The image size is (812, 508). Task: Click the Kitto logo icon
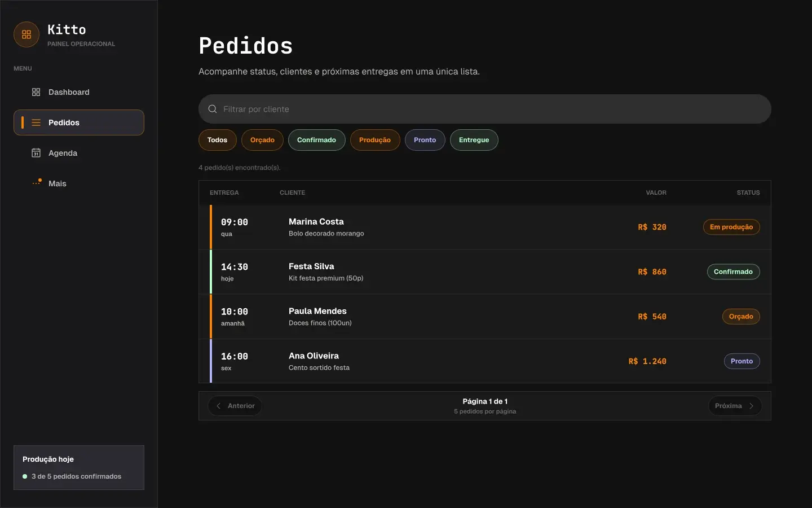[27, 34]
